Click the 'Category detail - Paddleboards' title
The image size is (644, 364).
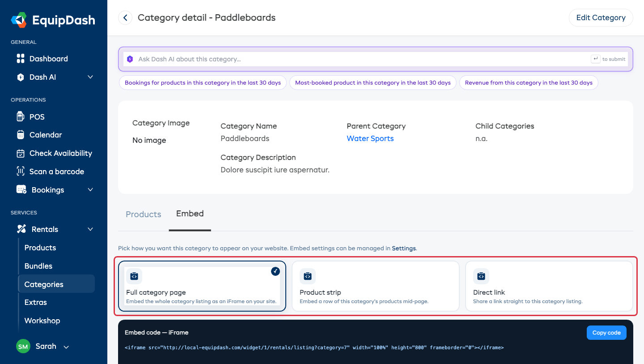(207, 18)
